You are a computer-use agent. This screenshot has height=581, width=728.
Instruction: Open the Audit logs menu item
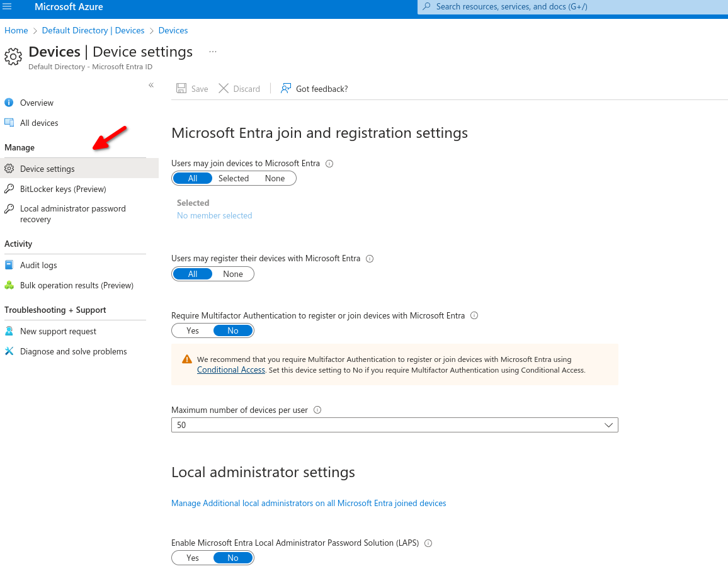[38, 265]
